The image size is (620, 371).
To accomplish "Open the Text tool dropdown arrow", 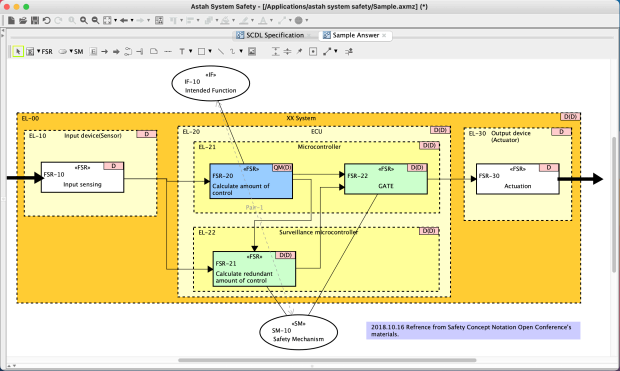I will click(x=191, y=51).
